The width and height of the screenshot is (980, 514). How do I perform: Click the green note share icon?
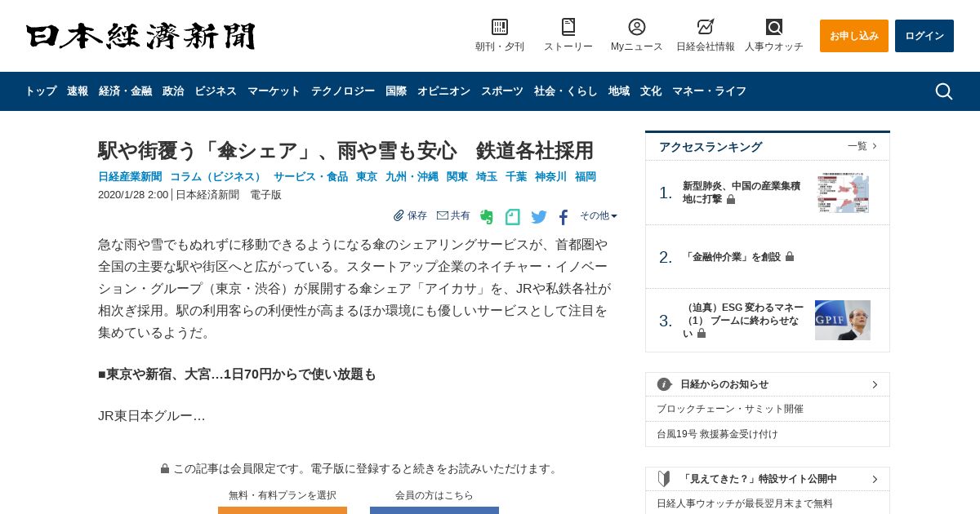(512, 217)
